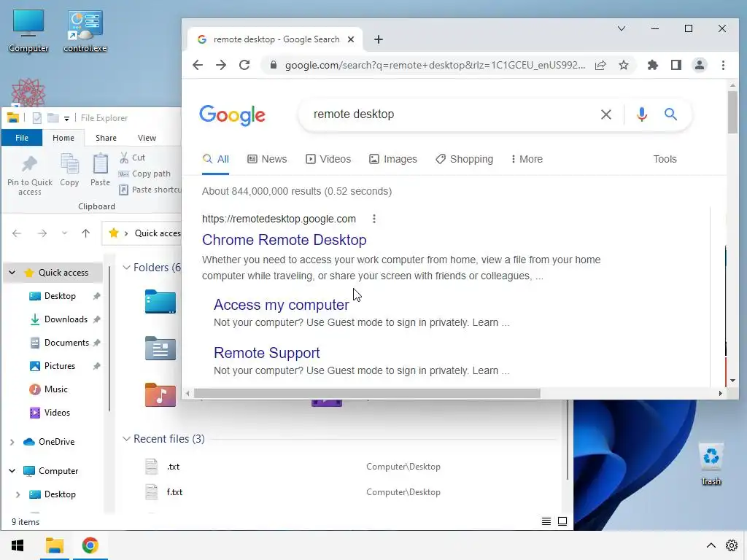Viewport: 747px width, 560px height.
Task: Open a new Chrome tab
Action: 379,39
